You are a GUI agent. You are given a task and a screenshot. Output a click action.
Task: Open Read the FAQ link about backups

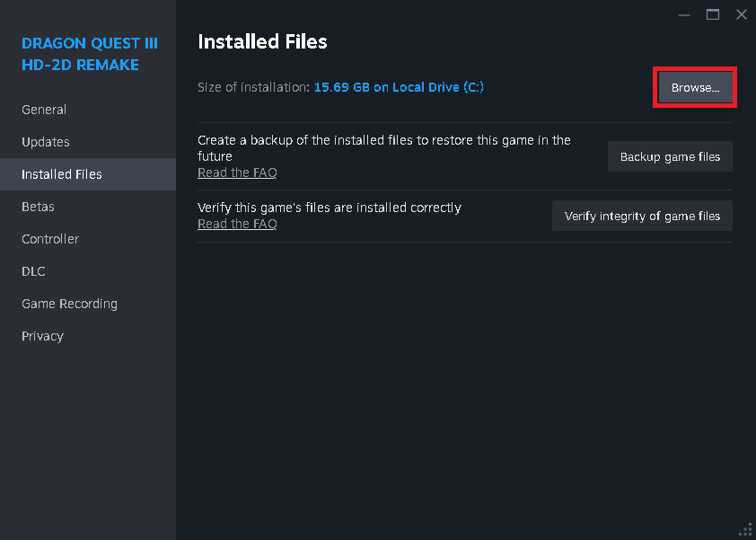point(237,173)
